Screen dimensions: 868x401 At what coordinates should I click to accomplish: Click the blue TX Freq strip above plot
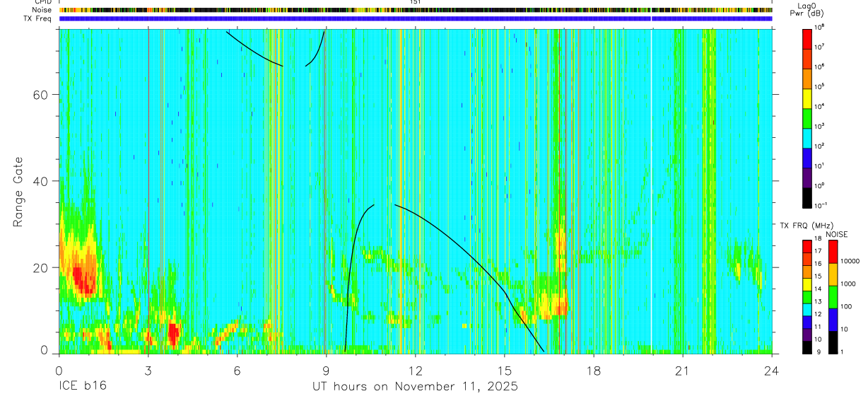(x=416, y=18)
